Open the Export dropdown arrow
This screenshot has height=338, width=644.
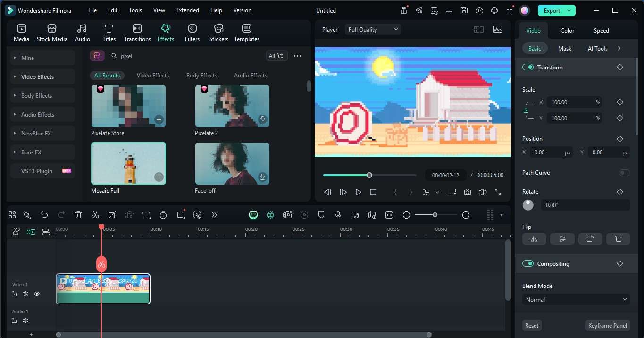(570, 10)
